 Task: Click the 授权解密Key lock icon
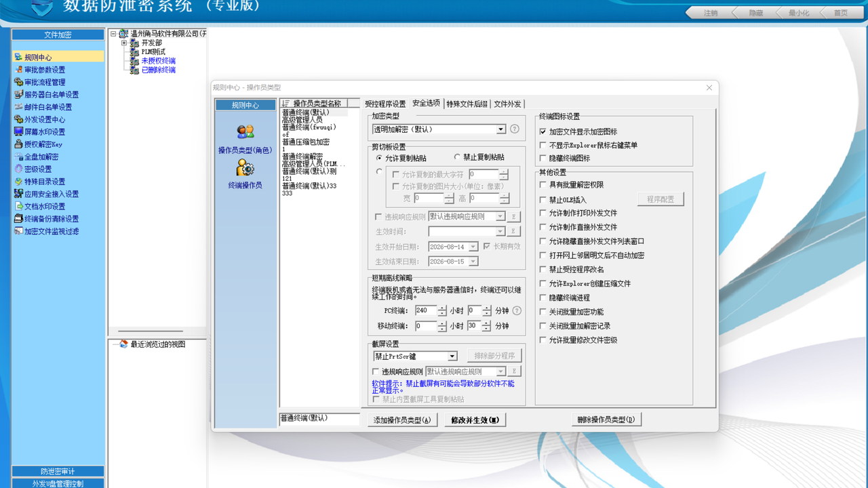[18, 144]
